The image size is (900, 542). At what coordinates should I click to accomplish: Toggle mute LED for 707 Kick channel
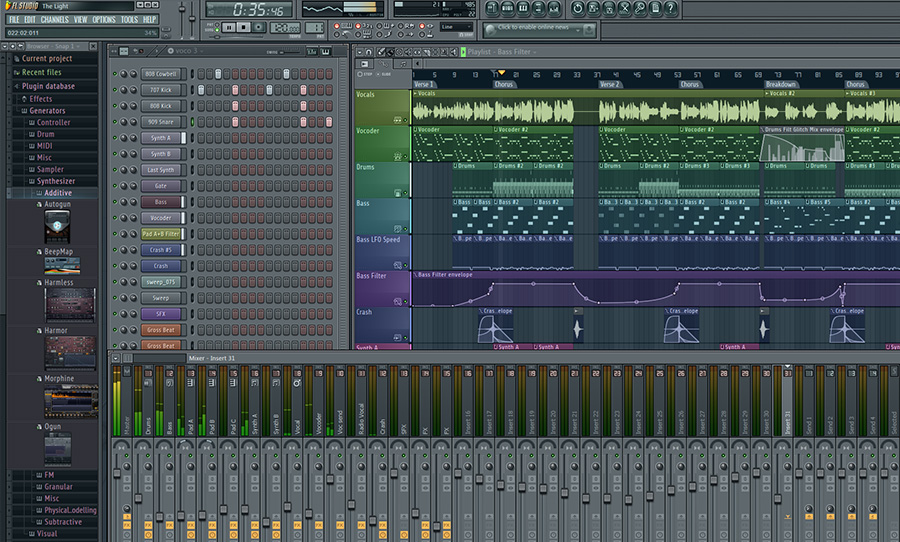click(115, 90)
